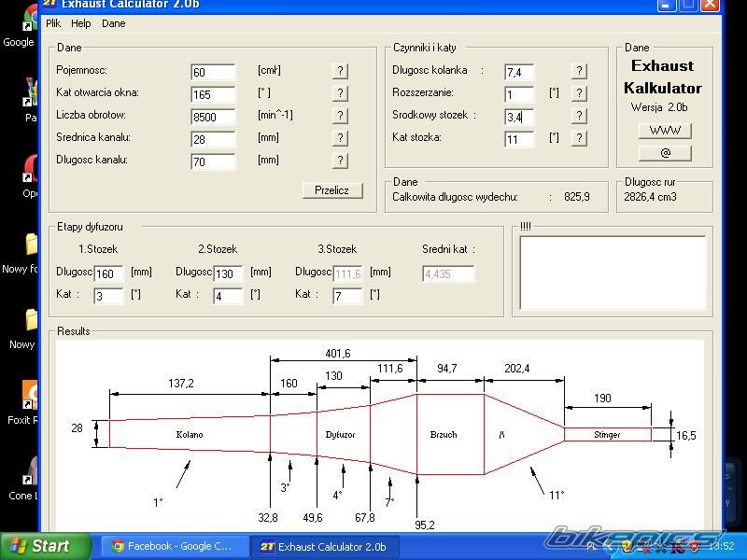747x560 pixels.
Task: Click the 137,2 dimension in the diagram
Action: (181, 384)
